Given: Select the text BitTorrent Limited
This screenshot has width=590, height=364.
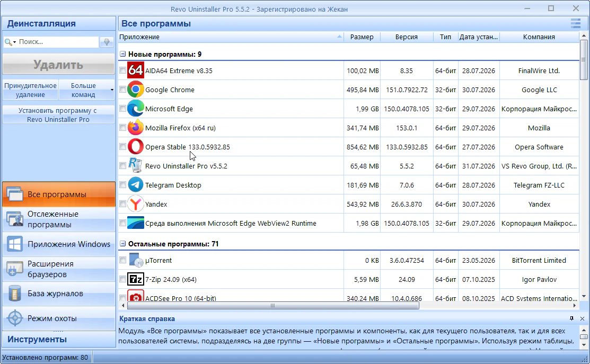Looking at the screenshot, I should 539,260.
